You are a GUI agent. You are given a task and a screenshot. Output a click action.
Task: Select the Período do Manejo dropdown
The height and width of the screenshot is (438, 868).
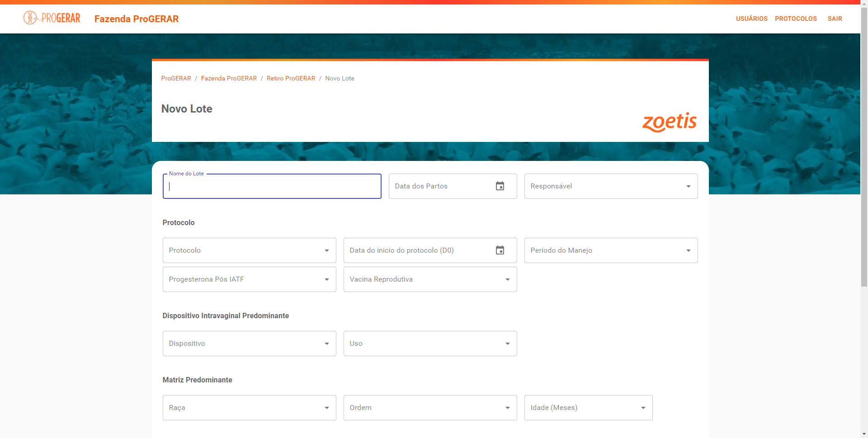click(x=610, y=250)
